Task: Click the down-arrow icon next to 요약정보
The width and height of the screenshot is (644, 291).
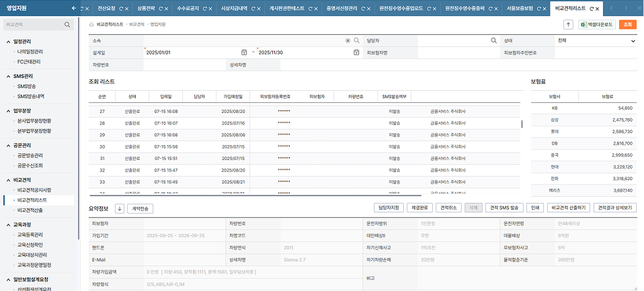Action: click(x=120, y=208)
